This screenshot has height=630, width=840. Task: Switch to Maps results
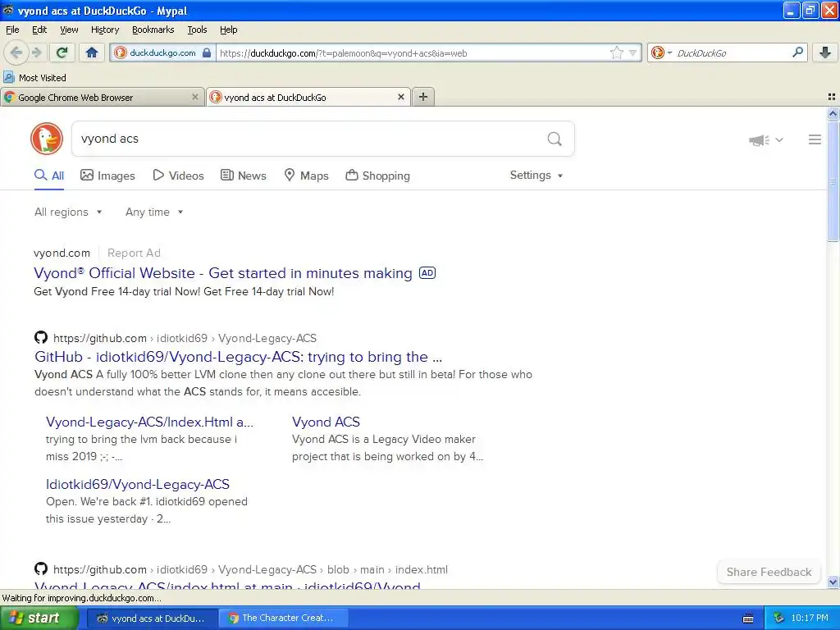tap(306, 176)
